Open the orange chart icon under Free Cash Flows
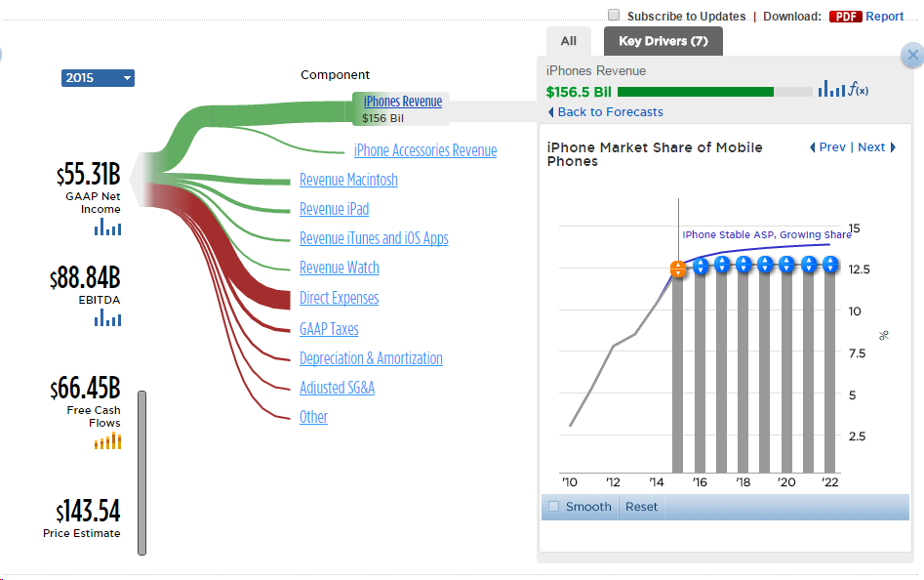The image size is (924, 580). point(108,441)
